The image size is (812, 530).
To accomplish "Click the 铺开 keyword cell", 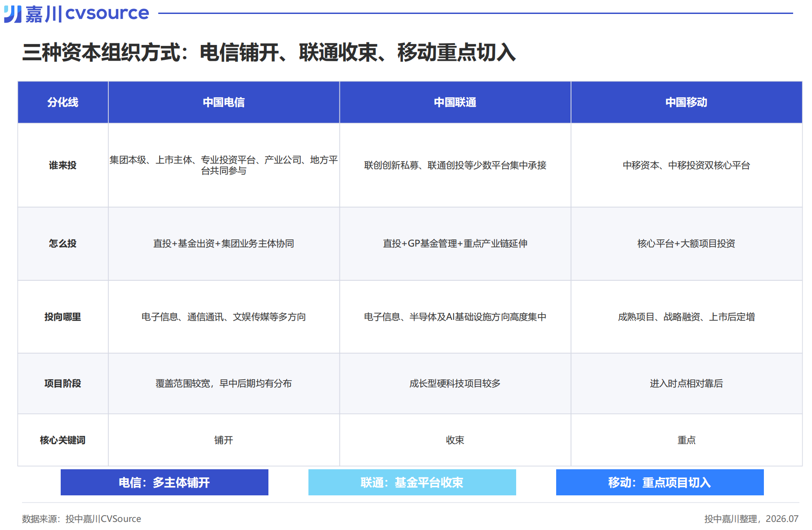I will pyautogui.click(x=224, y=440).
